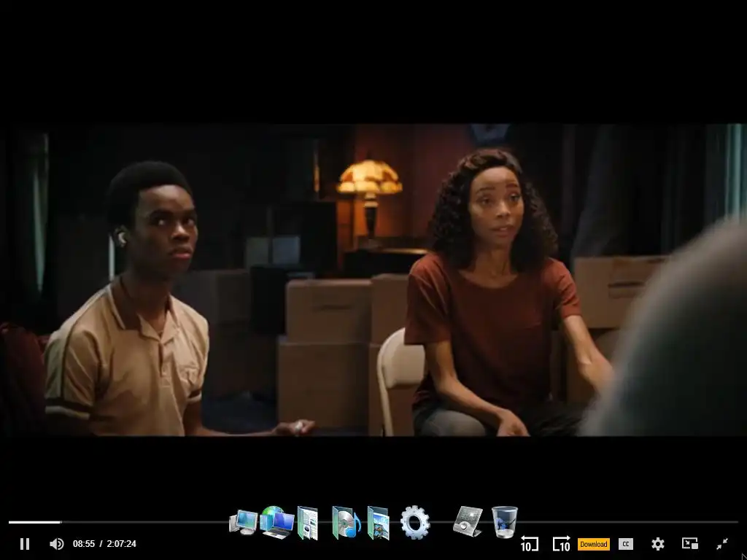Seek on the video progress bar
This screenshot has width=747, height=560.
coord(373,522)
